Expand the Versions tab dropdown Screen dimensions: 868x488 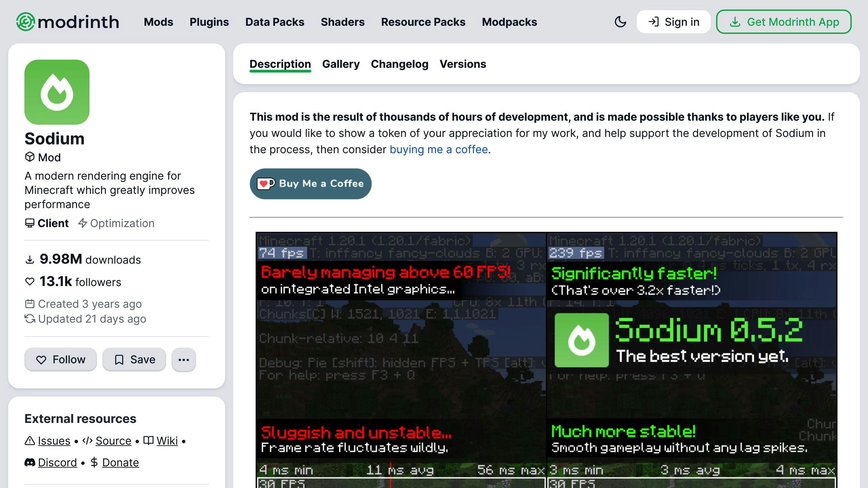[462, 64]
